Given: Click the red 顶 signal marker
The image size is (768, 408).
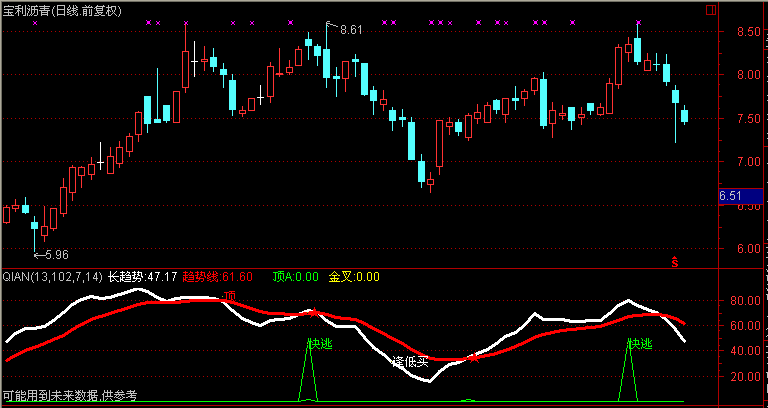Looking at the screenshot, I should pyautogui.click(x=230, y=296).
